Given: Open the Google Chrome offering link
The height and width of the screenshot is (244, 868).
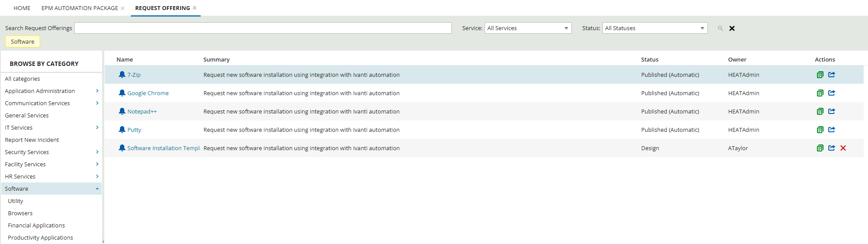Looking at the screenshot, I should pos(148,93).
